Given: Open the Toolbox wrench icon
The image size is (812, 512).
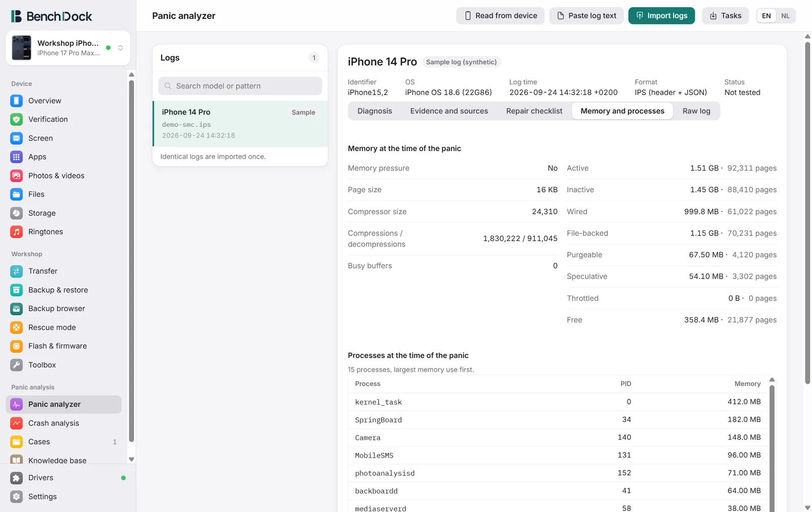Looking at the screenshot, I should click(x=16, y=365).
